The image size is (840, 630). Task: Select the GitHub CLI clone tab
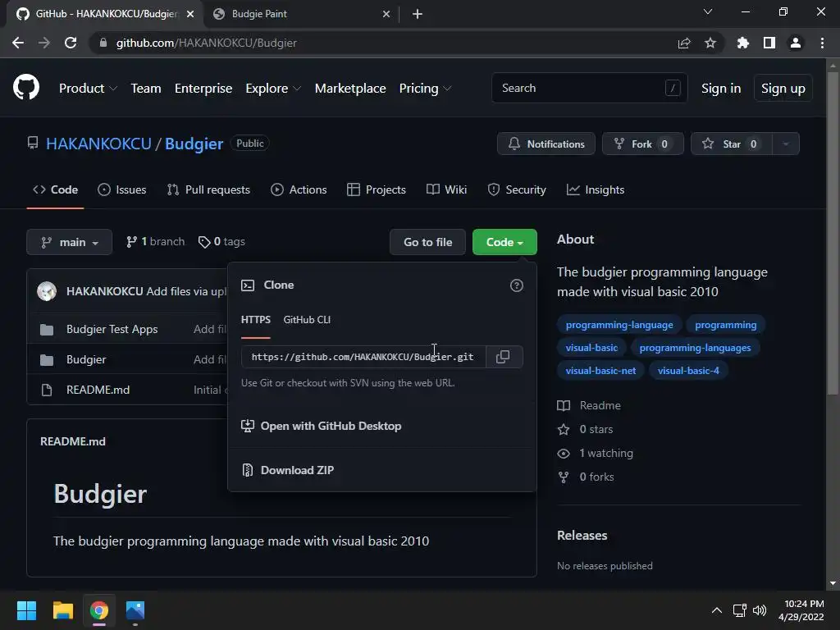click(x=307, y=320)
